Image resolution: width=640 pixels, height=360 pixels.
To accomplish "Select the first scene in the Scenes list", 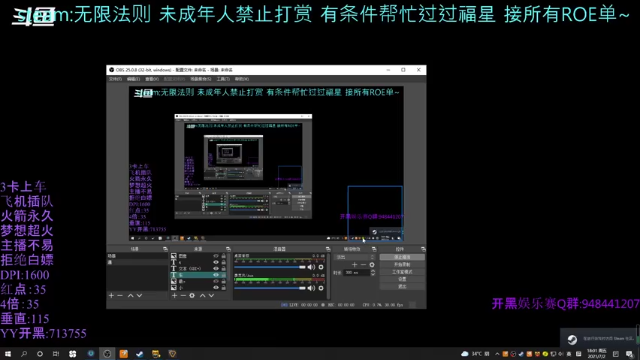I will 137,256.
